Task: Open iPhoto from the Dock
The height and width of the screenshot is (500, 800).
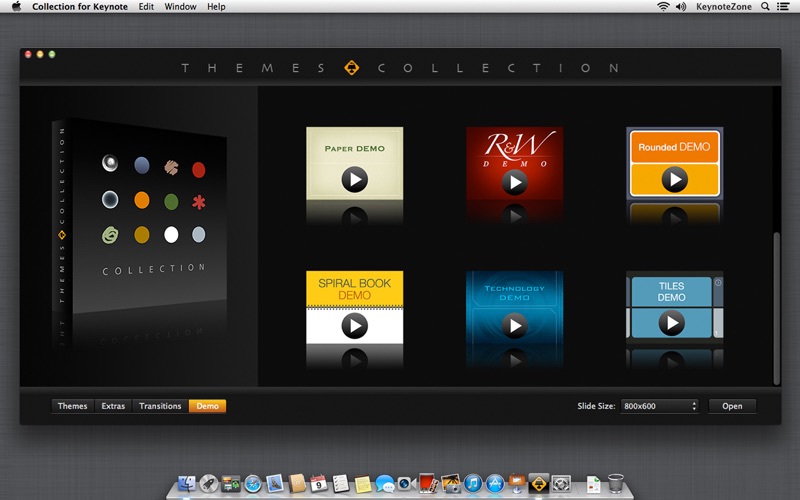Action: pos(451,483)
